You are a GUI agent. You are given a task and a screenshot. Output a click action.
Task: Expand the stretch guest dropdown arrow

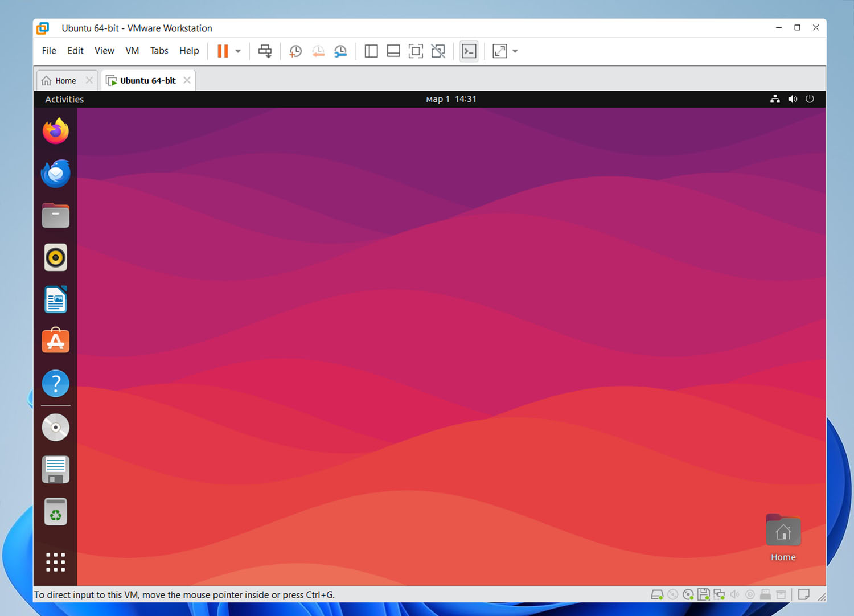pos(515,51)
